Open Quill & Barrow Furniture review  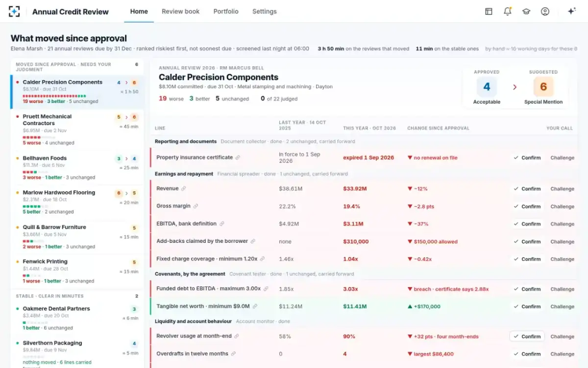77,237
